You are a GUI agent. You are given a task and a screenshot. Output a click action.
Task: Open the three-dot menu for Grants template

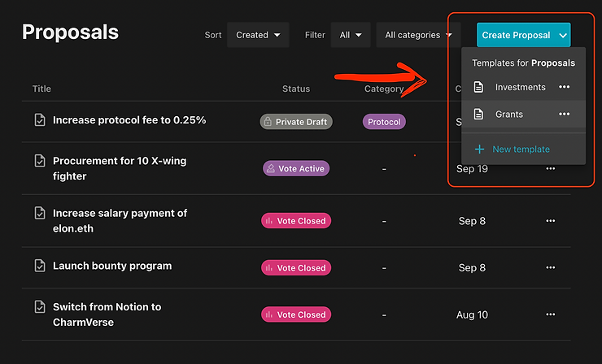(x=564, y=114)
